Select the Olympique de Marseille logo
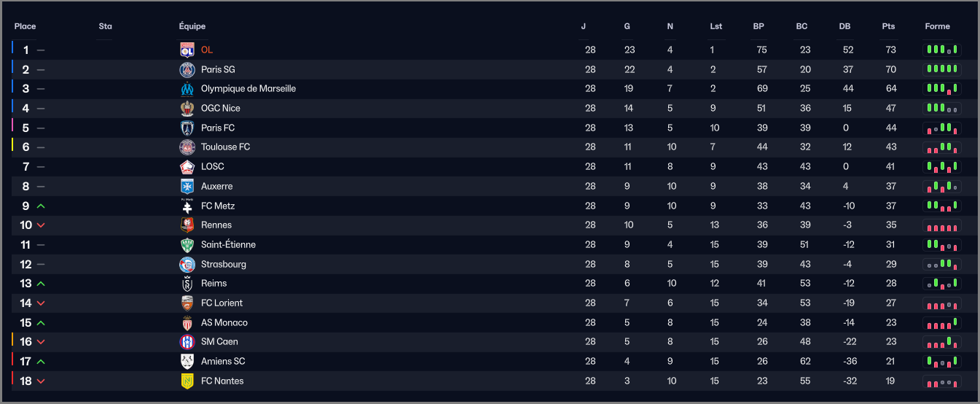 (187, 89)
